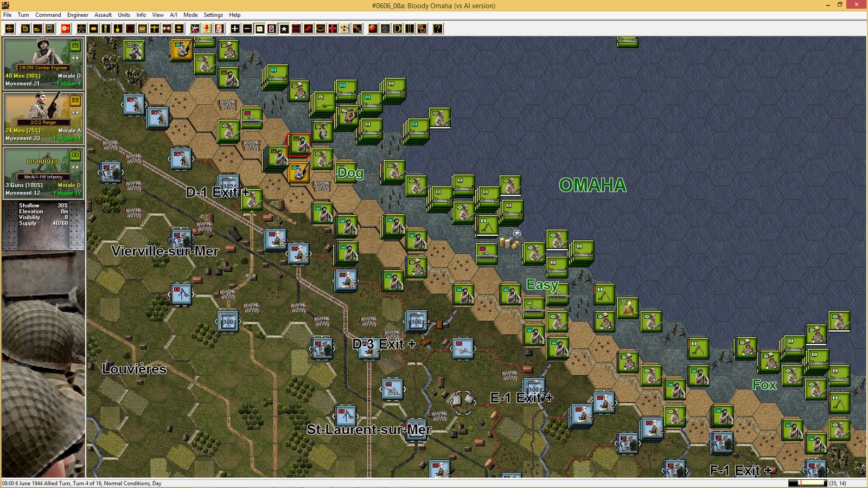Click the red-highlighted selected unit counter
The height and width of the screenshot is (488, 868).
299,145
